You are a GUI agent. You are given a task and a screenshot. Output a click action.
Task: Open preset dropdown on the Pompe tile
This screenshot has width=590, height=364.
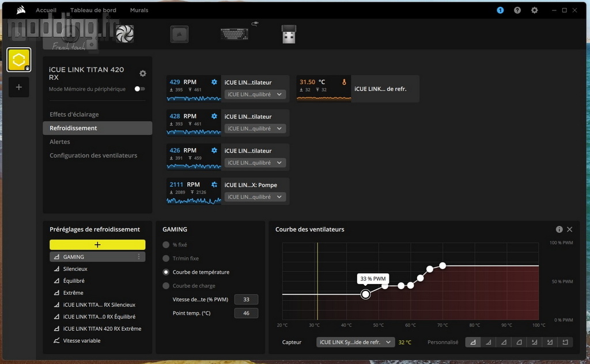coord(255,196)
